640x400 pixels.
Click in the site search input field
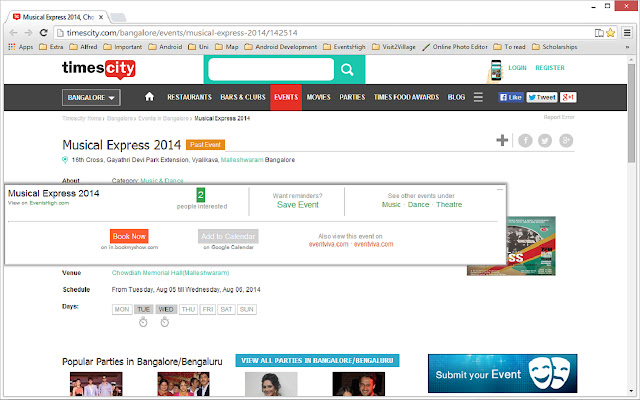pos(271,69)
